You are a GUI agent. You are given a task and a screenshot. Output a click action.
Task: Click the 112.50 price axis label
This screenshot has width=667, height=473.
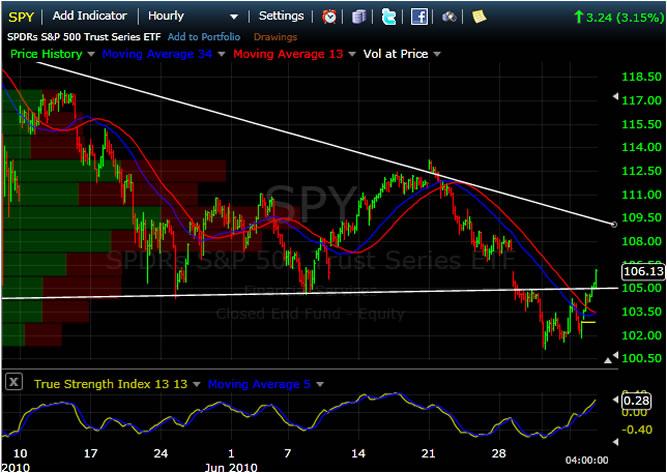(641, 171)
